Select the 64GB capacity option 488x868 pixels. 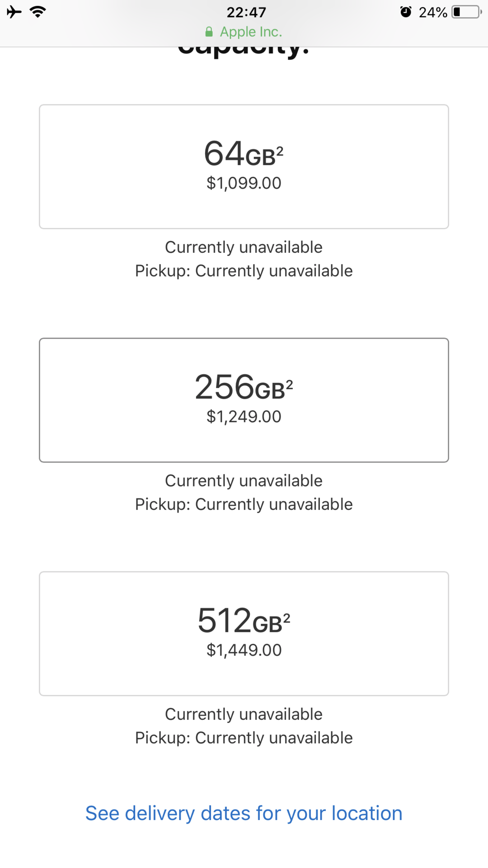244,167
